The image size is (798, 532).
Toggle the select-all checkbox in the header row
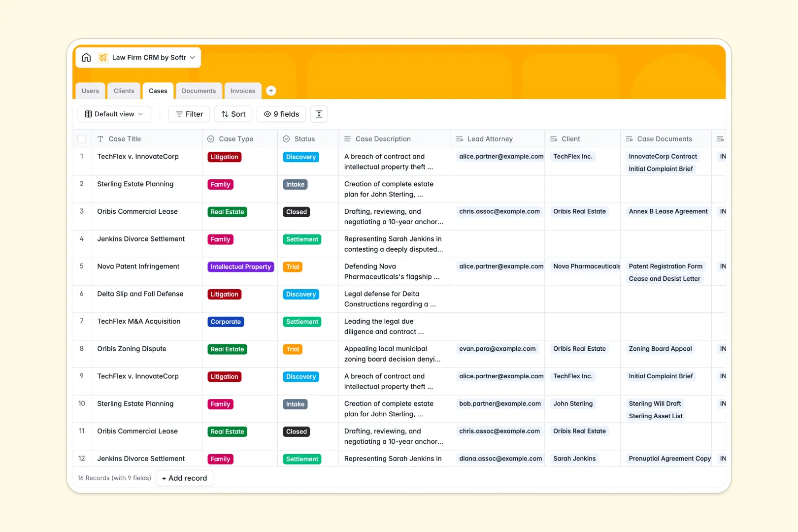(82, 138)
